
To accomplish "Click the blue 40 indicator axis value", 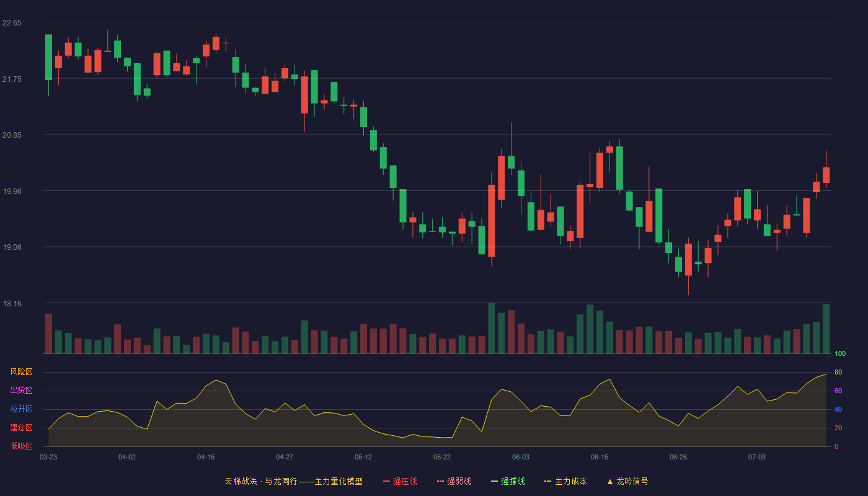I will 838,409.
